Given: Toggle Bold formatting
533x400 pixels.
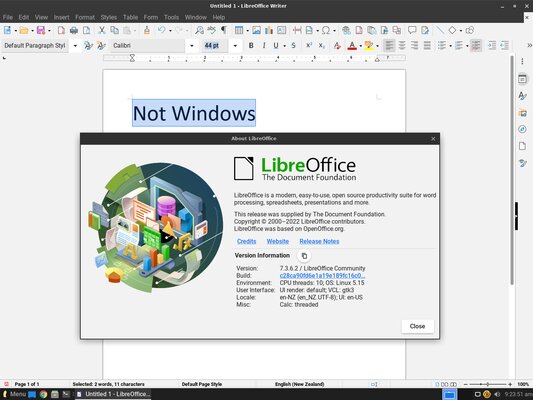Looking at the screenshot, I should [251, 46].
